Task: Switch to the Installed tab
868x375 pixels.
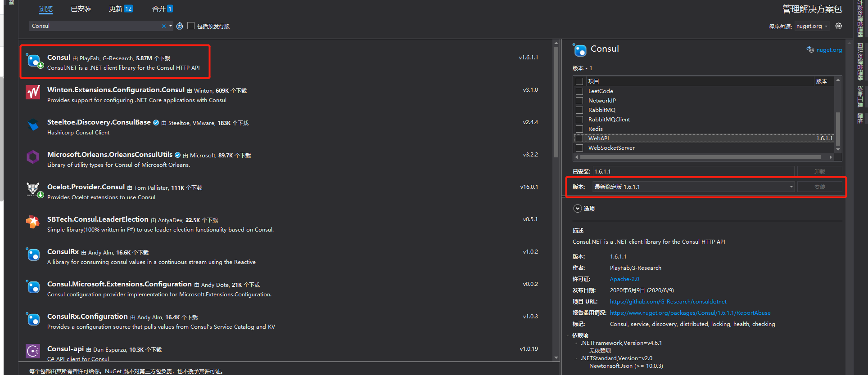Action: [x=81, y=9]
